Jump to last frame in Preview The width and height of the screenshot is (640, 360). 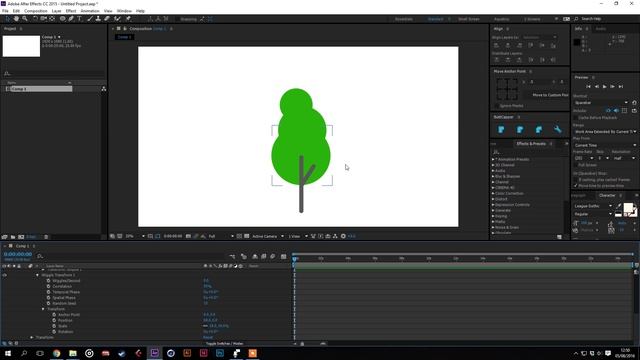point(621,87)
